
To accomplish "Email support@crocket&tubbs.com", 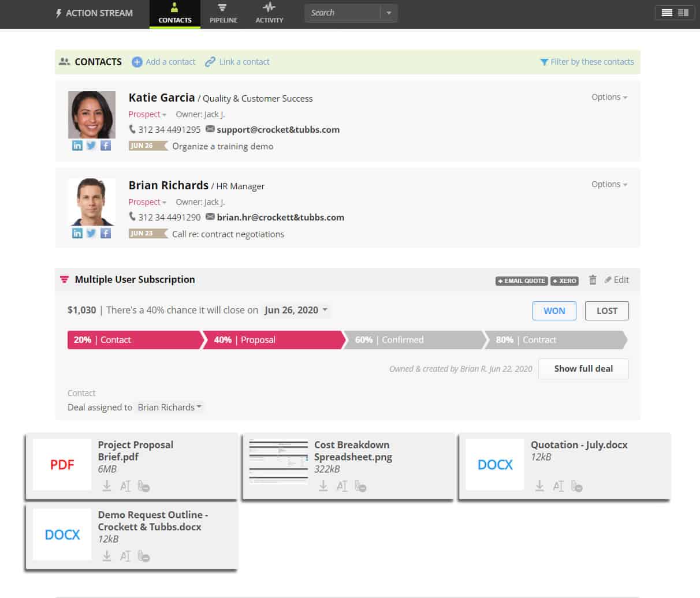I will (x=278, y=129).
